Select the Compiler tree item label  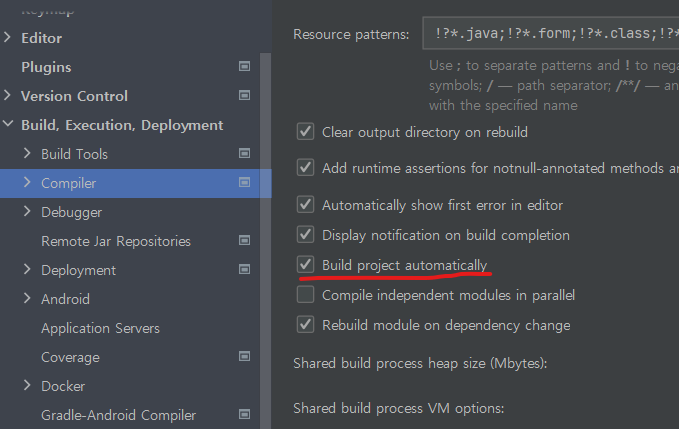pyautogui.click(x=68, y=183)
